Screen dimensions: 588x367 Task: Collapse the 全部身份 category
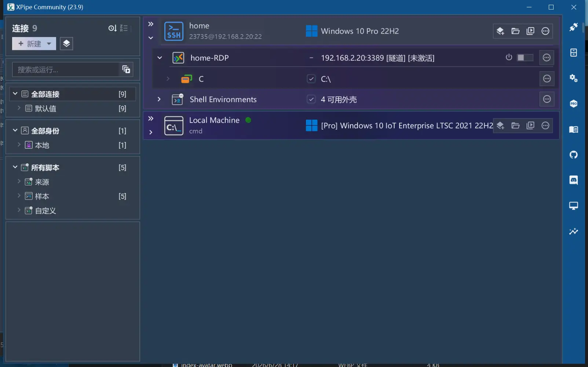(15, 130)
